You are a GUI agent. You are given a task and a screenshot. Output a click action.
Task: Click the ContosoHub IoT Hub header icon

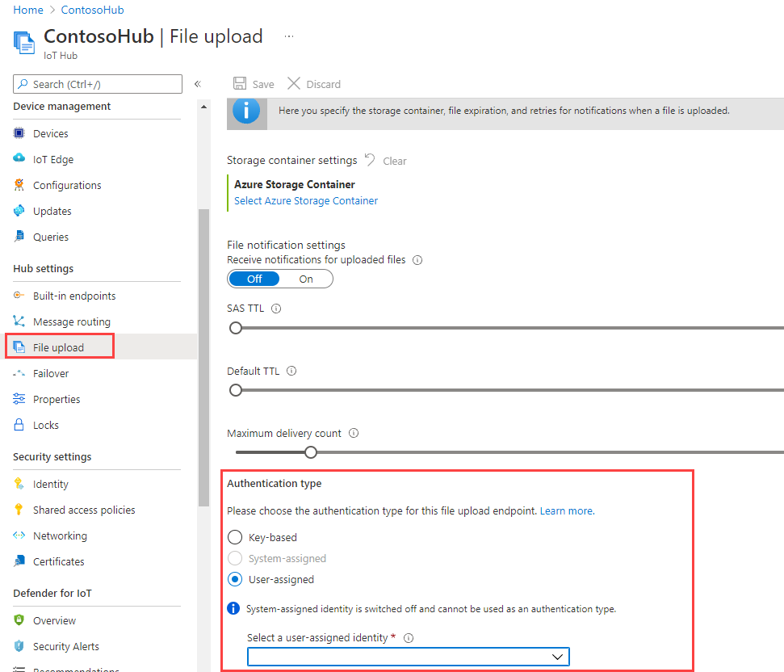click(x=24, y=42)
